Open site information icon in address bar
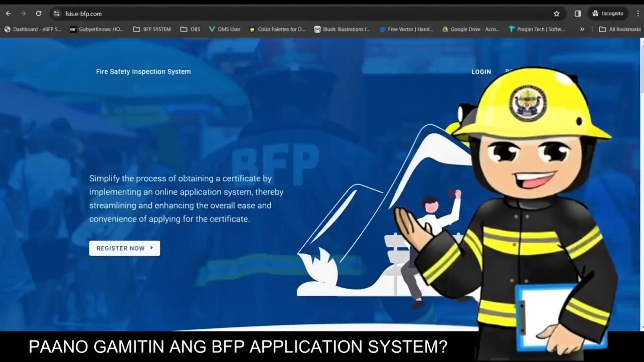 click(x=57, y=13)
